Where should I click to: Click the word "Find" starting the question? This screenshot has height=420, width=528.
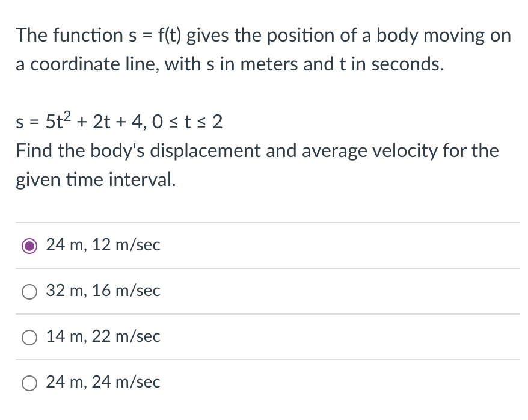34,150
